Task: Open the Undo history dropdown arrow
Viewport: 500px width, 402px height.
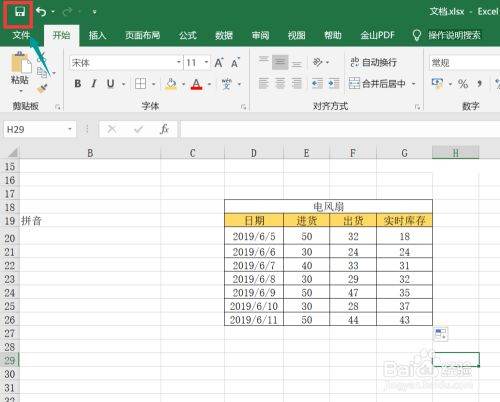Action: coord(53,12)
